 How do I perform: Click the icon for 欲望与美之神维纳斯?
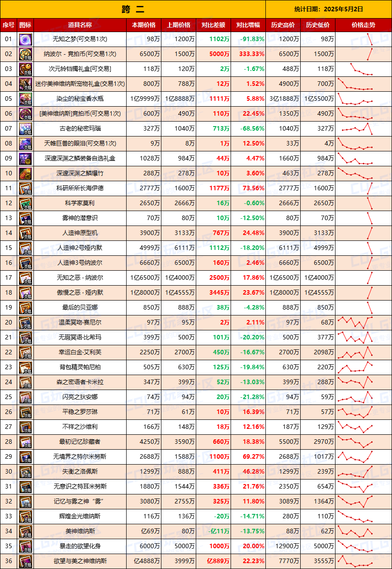25,561
